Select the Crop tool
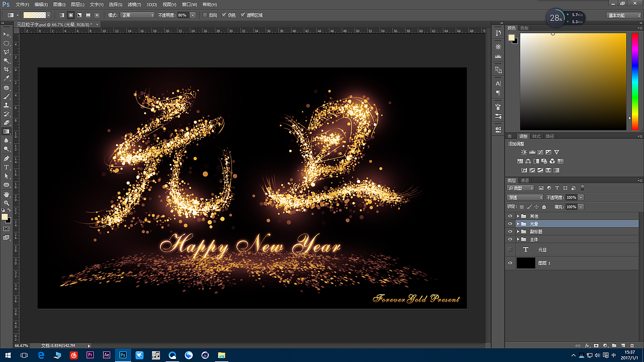This screenshot has height=362, width=644. tap(7, 69)
